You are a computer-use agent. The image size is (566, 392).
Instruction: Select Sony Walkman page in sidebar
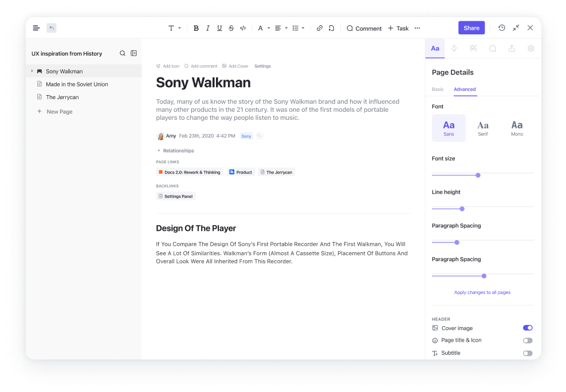click(84, 71)
